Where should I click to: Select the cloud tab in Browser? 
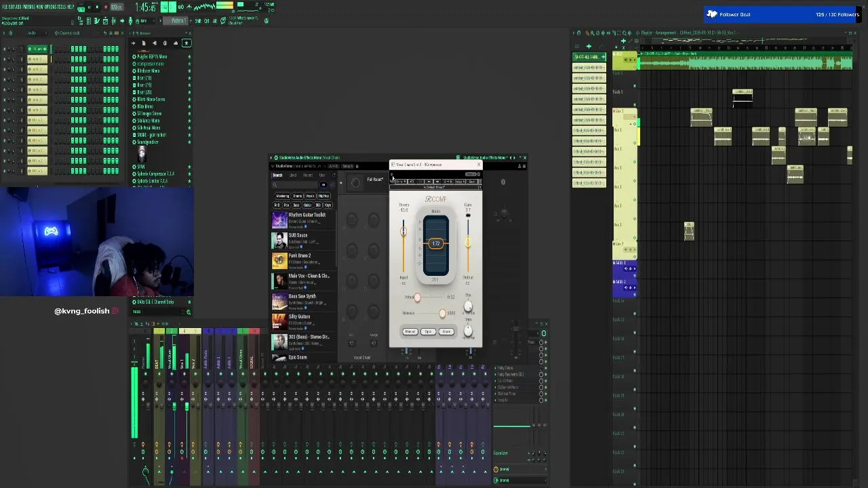tap(176, 43)
